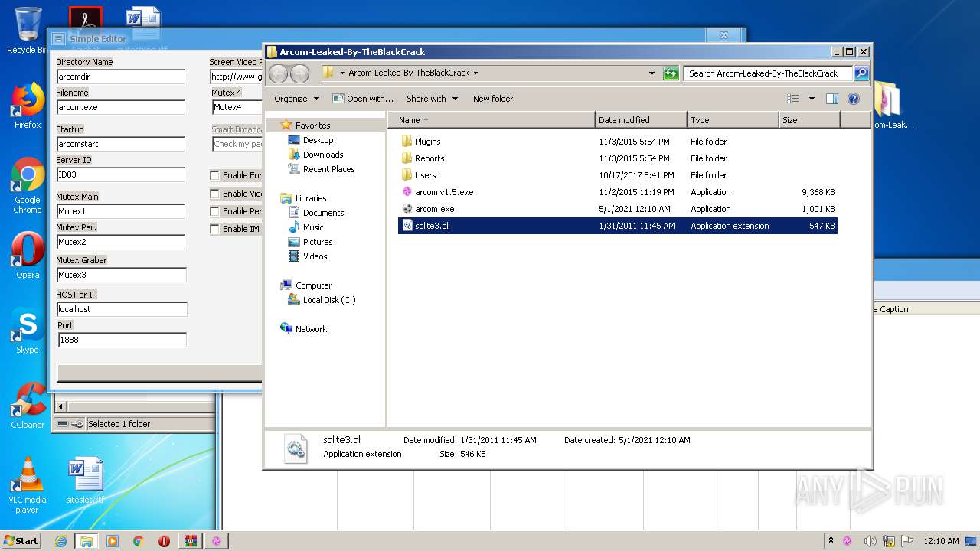This screenshot has width=980, height=551.
Task: Open Firefox desktop shortcut
Action: click(28, 106)
